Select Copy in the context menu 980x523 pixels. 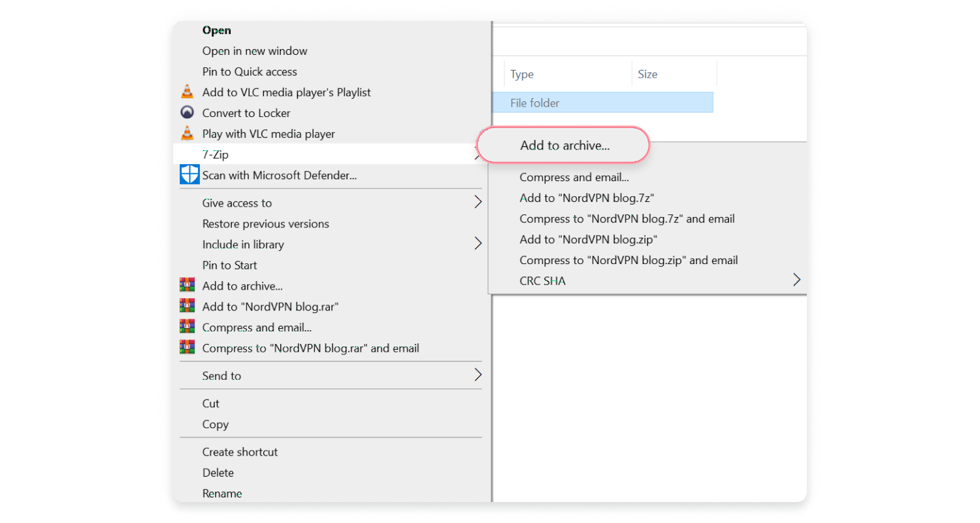[x=215, y=424]
